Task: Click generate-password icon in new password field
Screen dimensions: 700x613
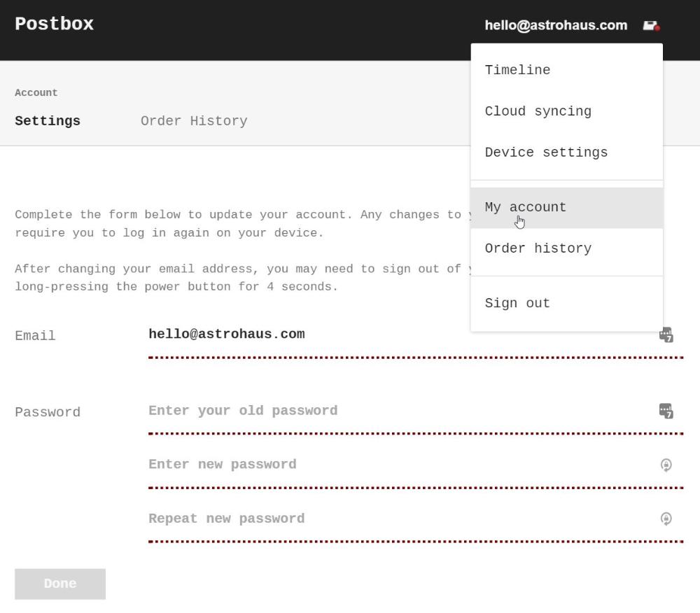Action: pyautogui.click(x=666, y=465)
